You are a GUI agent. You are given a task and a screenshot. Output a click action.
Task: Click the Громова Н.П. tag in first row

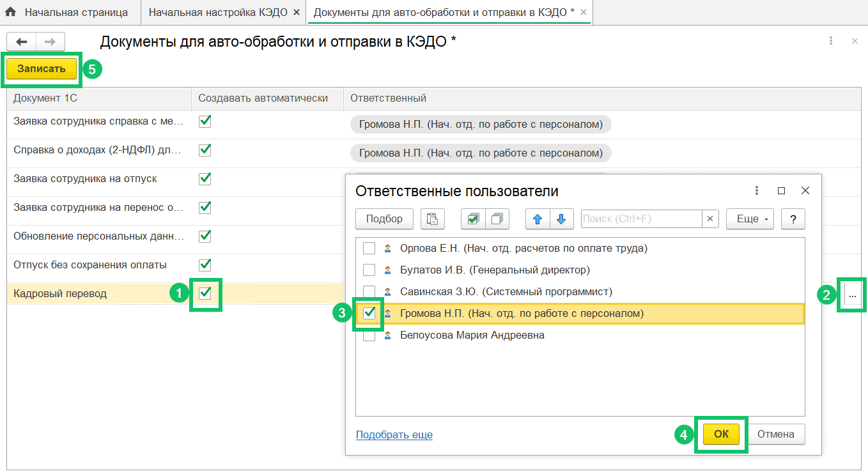click(481, 125)
